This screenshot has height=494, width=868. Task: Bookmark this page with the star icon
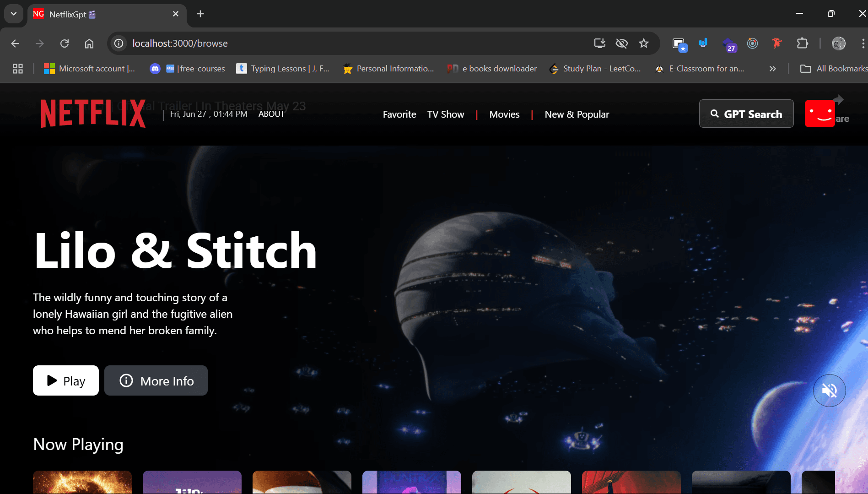click(x=643, y=43)
